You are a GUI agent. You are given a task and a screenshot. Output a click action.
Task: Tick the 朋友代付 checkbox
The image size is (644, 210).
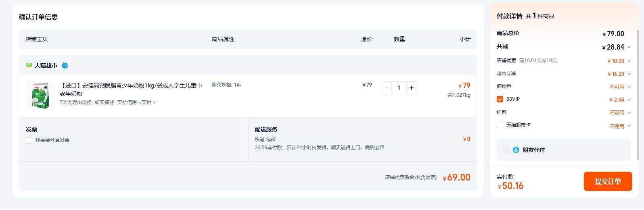click(x=506, y=150)
